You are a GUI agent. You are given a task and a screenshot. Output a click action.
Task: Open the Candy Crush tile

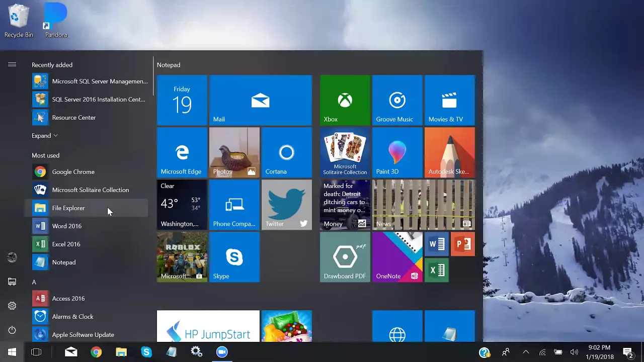[x=287, y=326]
